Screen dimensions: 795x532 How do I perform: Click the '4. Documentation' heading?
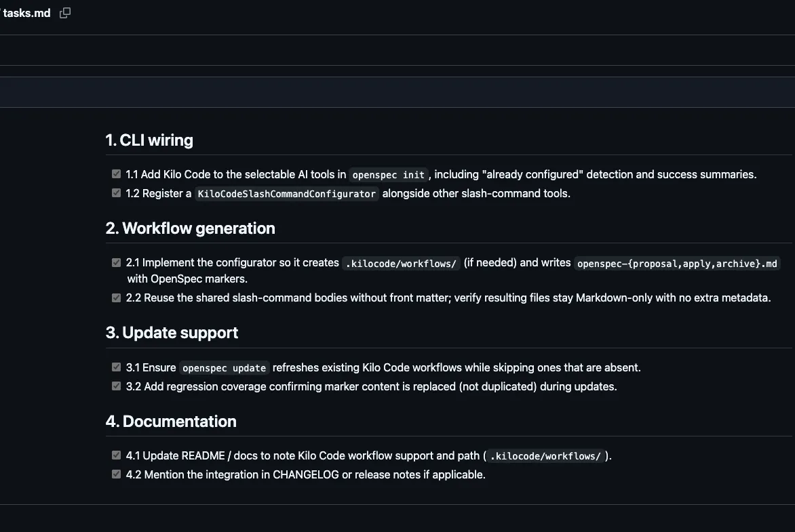(171, 422)
